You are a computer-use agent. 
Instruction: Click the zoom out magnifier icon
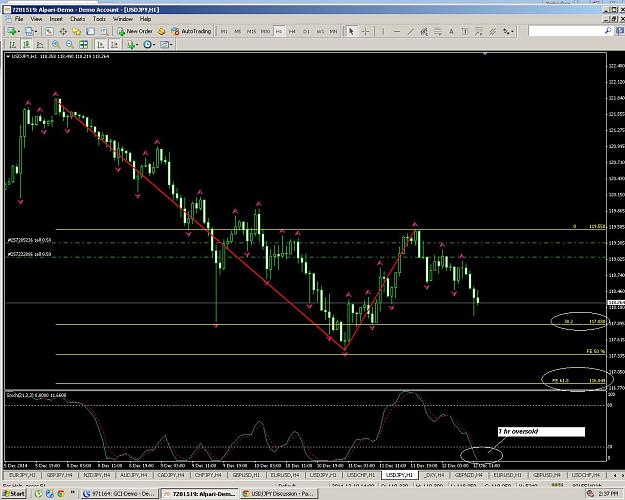click(x=70, y=45)
